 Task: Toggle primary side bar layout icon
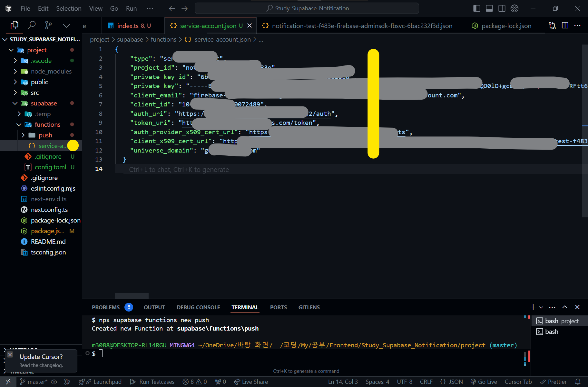click(476, 8)
